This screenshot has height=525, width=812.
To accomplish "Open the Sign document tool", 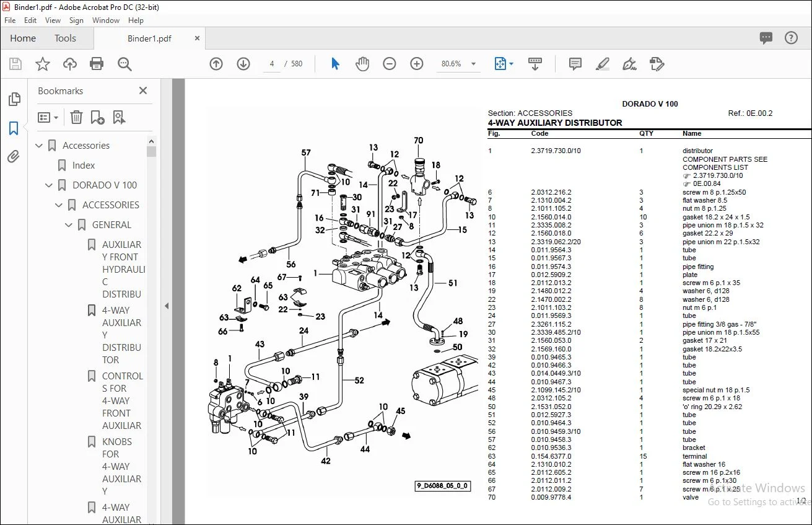I will [x=629, y=64].
